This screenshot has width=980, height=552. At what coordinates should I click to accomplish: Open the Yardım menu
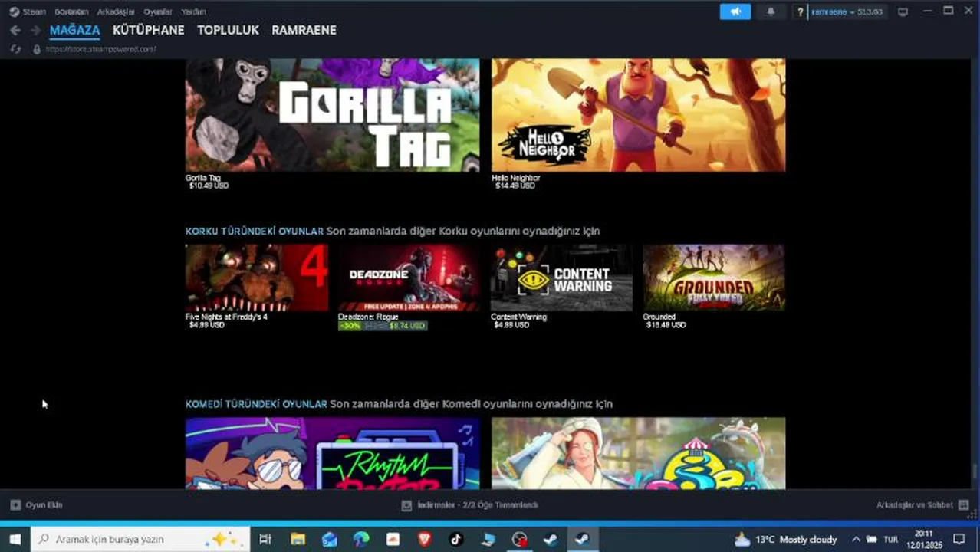click(193, 11)
